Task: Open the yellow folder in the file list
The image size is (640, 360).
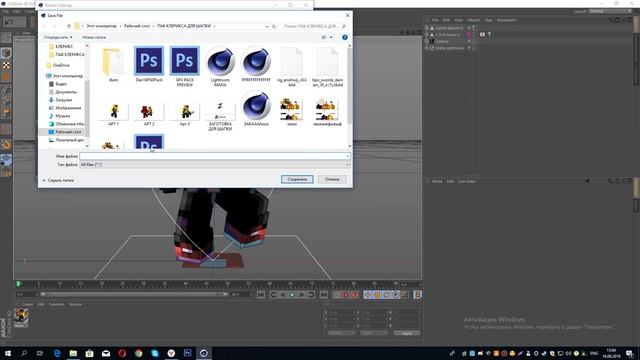Action: tap(113, 64)
